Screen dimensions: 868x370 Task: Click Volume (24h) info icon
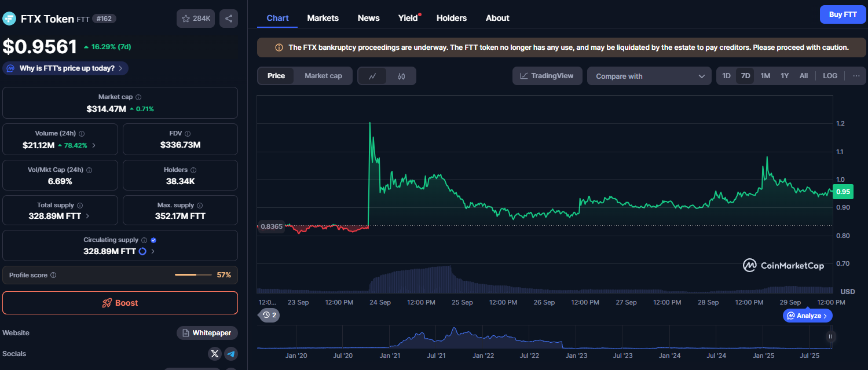(x=82, y=133)
